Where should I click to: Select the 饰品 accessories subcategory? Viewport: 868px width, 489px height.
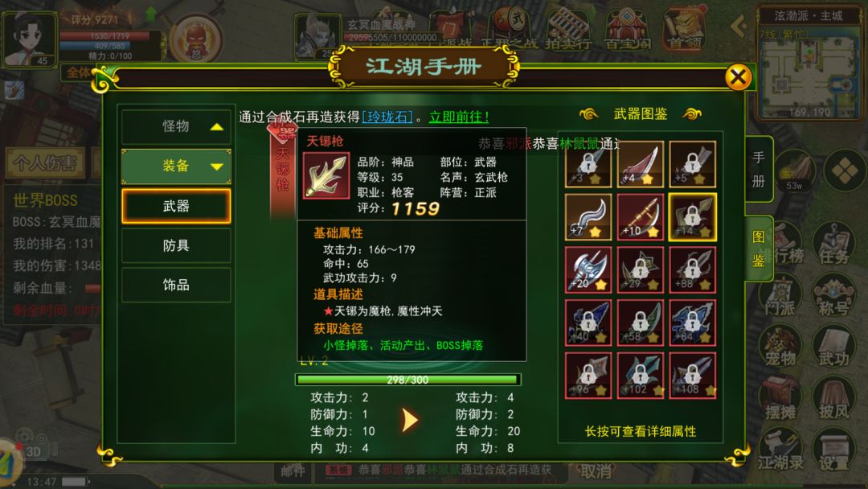(176, 286)
